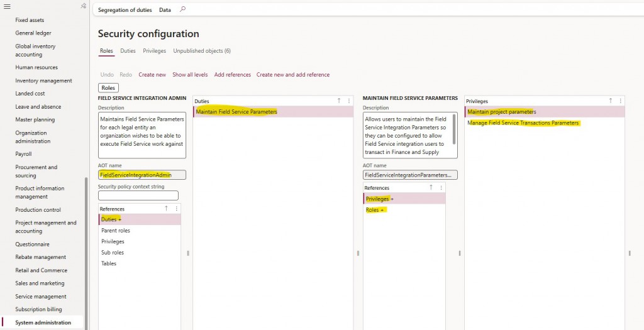Click the duty Description scrollbar
644x330 pixels.
[454, 129]
